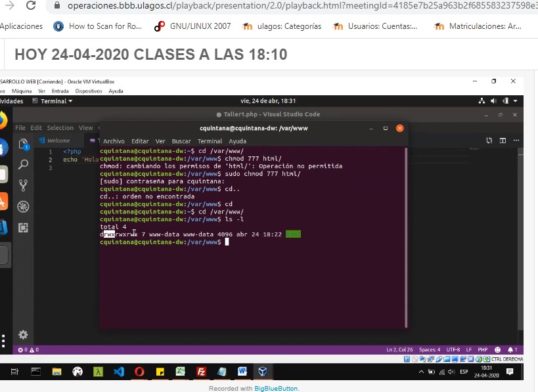Open the Ayuda terminal menu
The width and height of the screenshot is (538, 392).
pos(237,141)
